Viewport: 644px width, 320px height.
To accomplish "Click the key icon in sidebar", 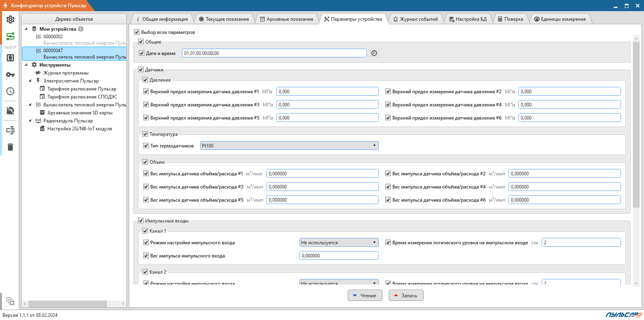I will [x=10, y=75].
